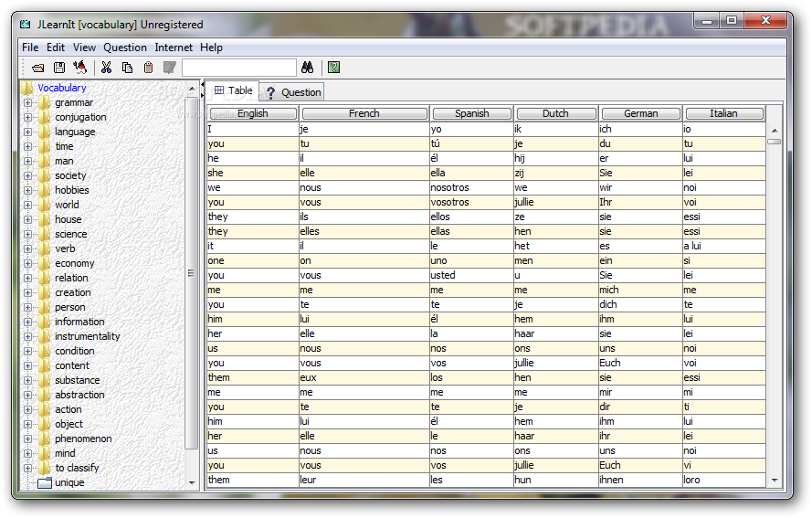Screen dimensions: 812x518
Task: Click the folder icon beside language
Action: 45,132
